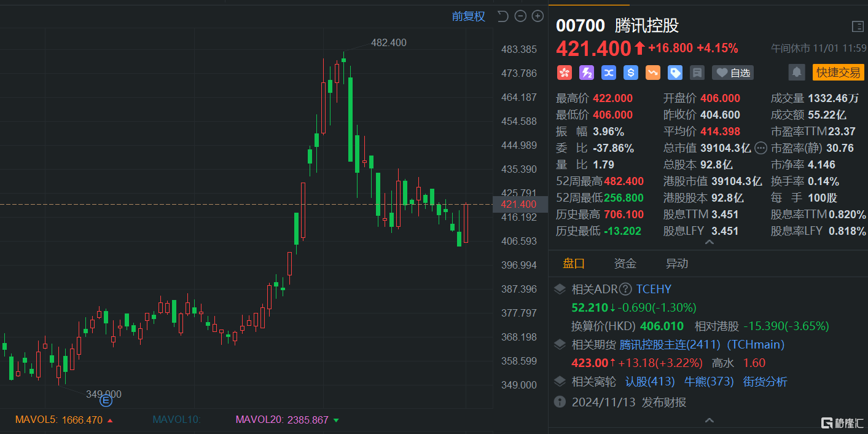This screenshot has width=868, height=434.
Task: Collapse the quote details with chevron
Action: coord(709,243)
